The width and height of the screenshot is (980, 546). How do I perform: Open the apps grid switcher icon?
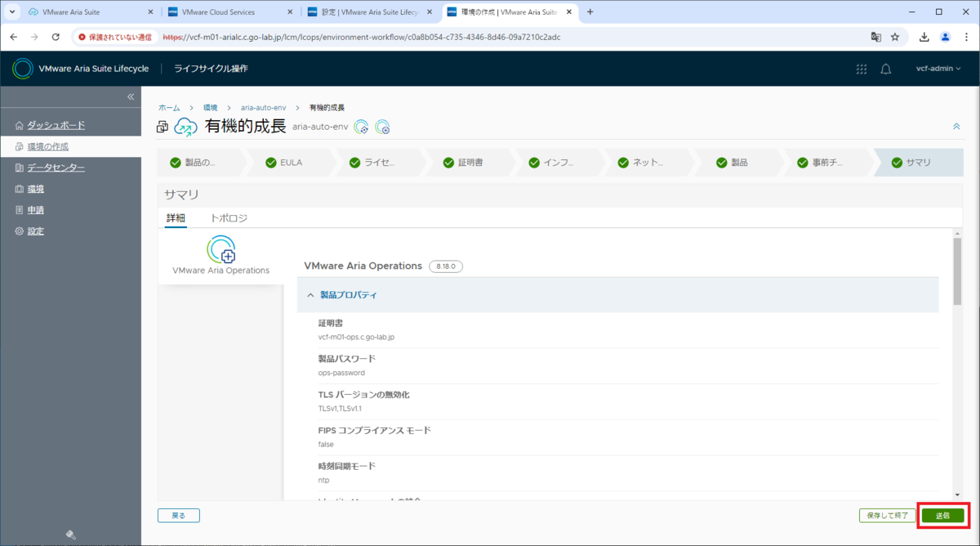(x=862, y=69)
